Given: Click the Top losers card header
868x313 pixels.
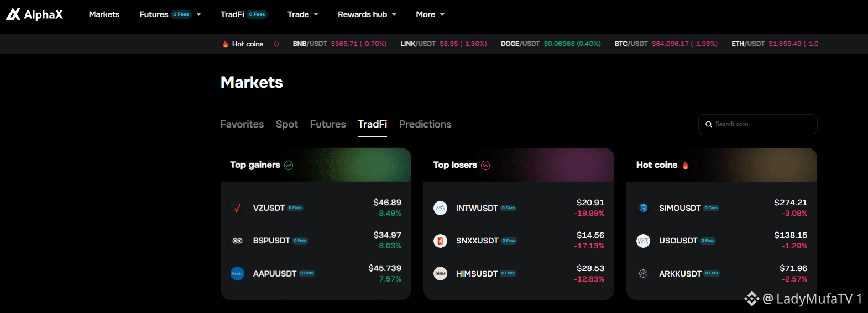Looking at the screenshot, I should click(x=519, y=165).
